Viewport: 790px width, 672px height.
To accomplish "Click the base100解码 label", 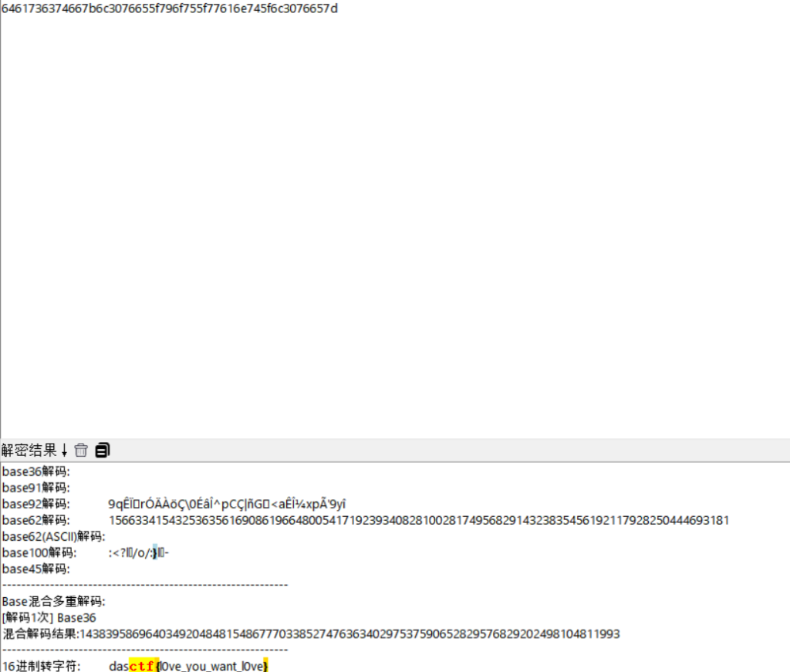I will (x=39, y=552).
